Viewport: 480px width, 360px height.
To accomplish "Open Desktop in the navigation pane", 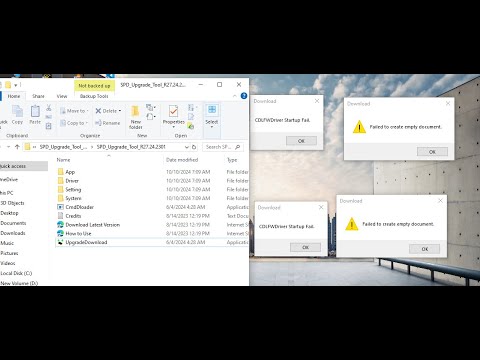I will [x=9, y=213].
